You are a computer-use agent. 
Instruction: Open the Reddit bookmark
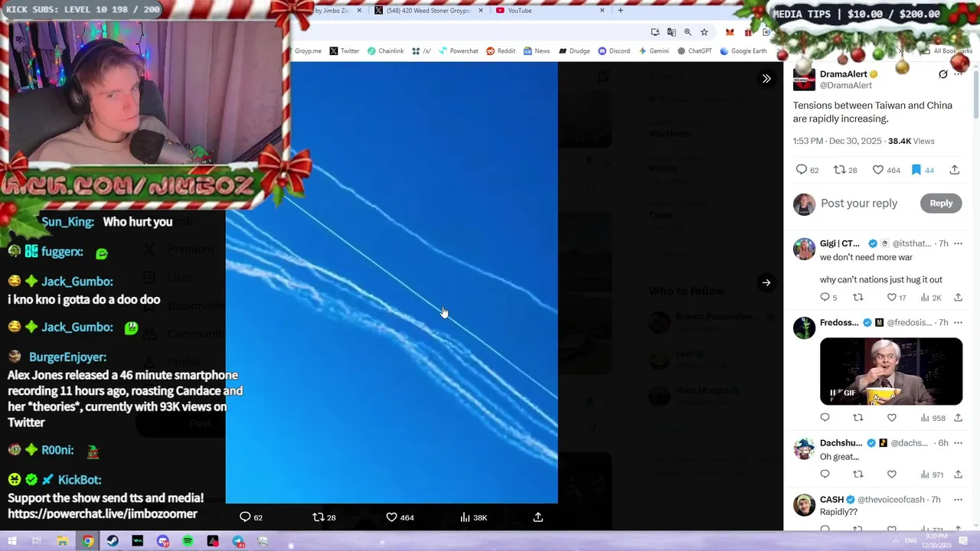tap(501, 51)
